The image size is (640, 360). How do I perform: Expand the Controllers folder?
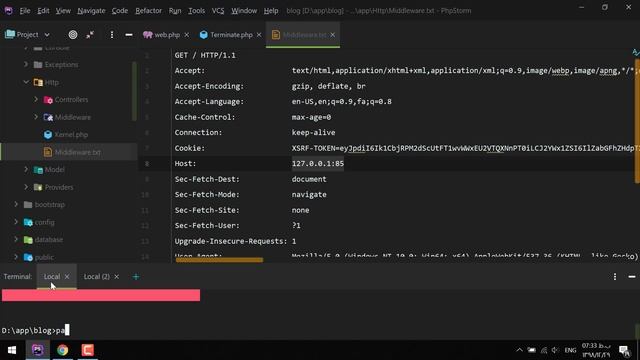[36, 99]
